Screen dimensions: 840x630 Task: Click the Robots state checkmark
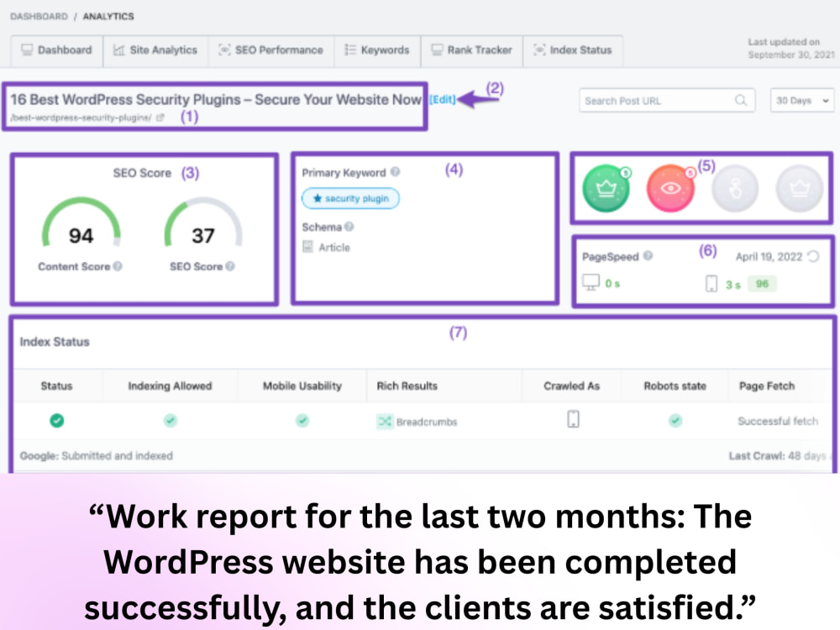[675, 421]
